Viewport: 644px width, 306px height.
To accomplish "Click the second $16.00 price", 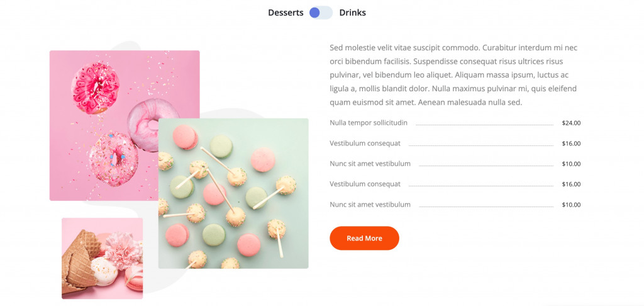I will point(571,184).
